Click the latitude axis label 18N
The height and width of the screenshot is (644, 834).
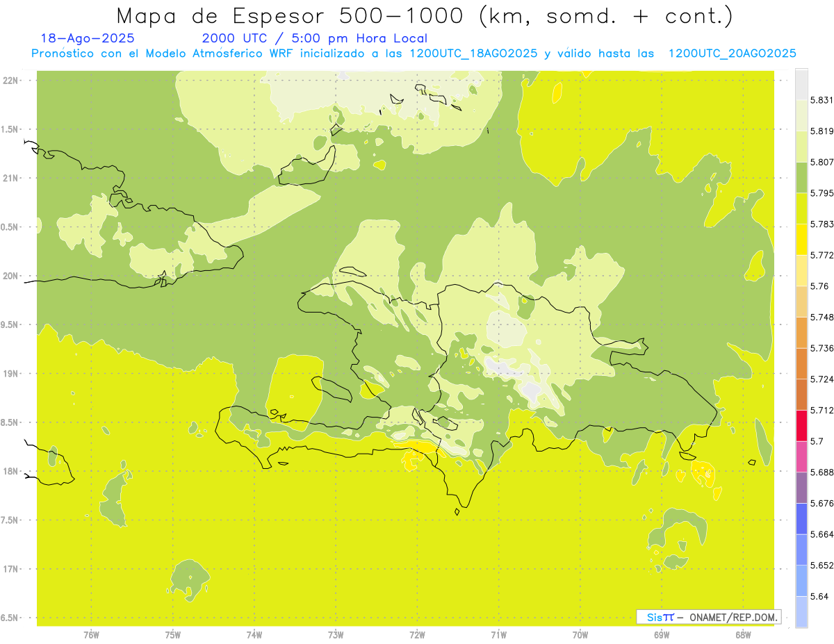12,471
